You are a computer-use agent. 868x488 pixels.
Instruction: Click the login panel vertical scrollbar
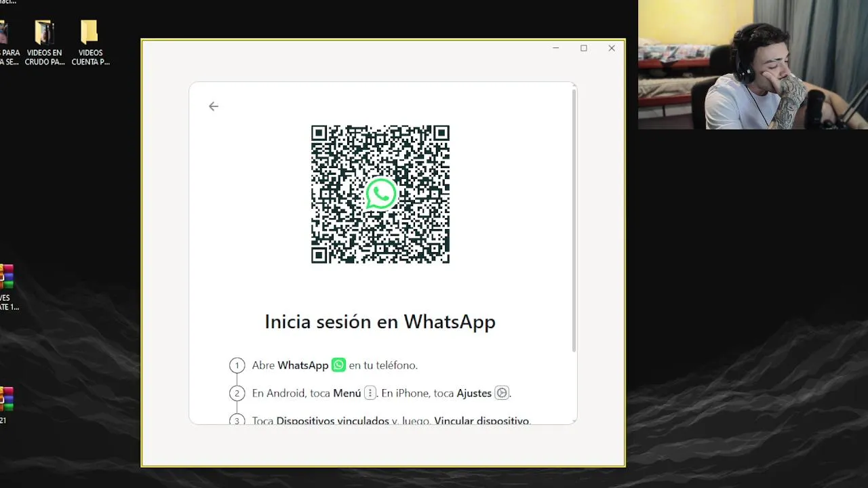pos(574,220)
